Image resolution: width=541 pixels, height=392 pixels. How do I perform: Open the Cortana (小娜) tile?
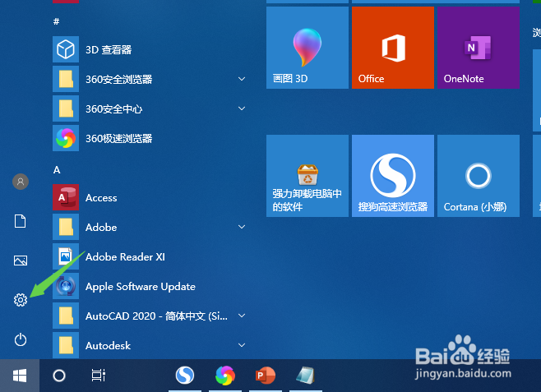[x=479, y=176]
